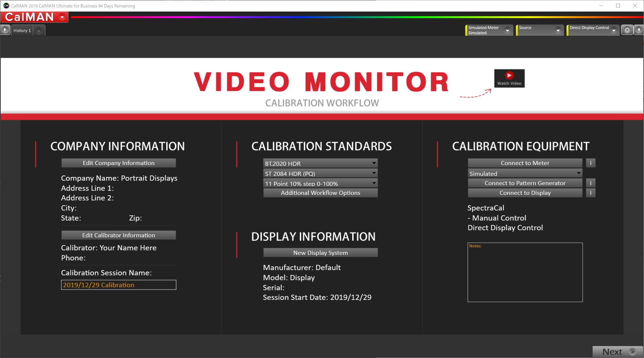
Task: Expand the right side panel arrow
Action: pyautogui.click(x=639, y=30)
